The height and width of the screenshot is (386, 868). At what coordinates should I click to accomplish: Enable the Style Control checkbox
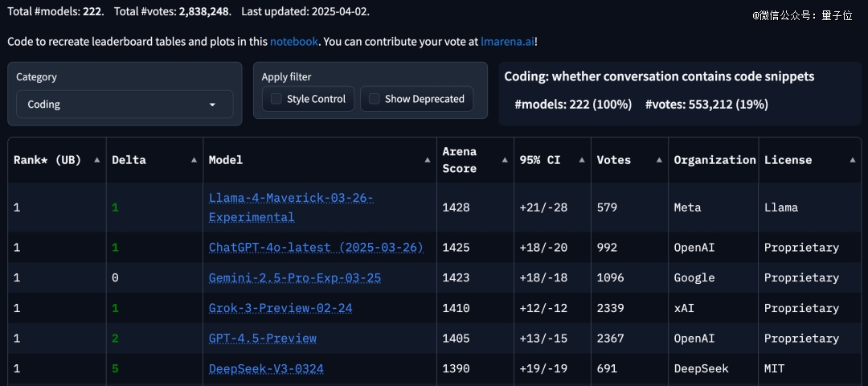[x=276, y=99]
